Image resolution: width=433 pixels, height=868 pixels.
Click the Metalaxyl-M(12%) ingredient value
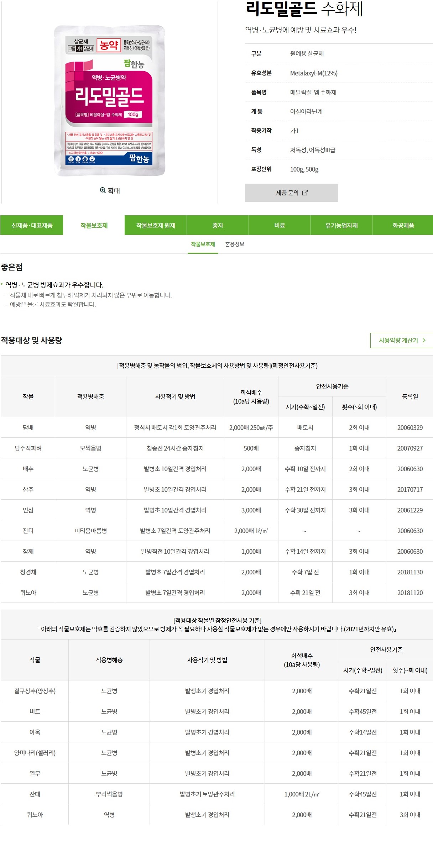pos(314,73)
